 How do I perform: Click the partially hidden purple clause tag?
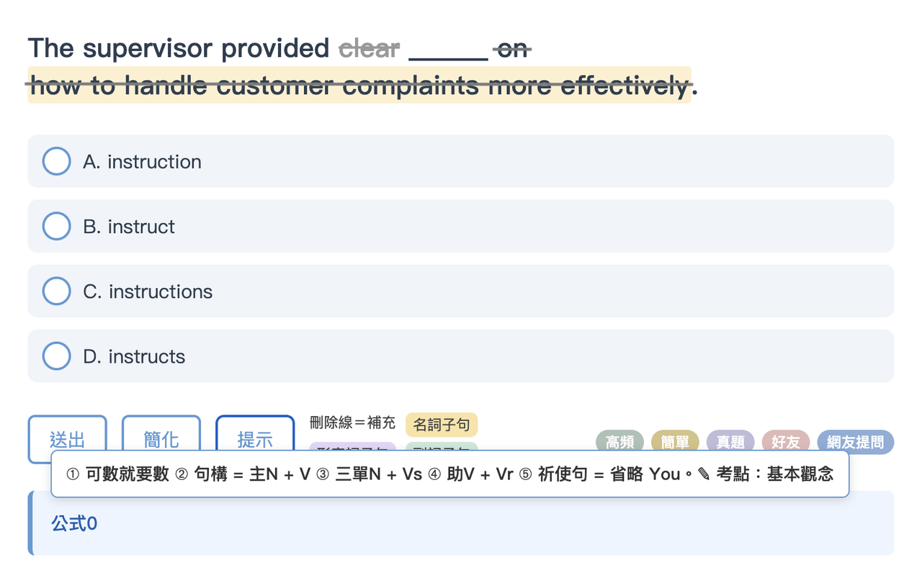click(x=353, y=447)
